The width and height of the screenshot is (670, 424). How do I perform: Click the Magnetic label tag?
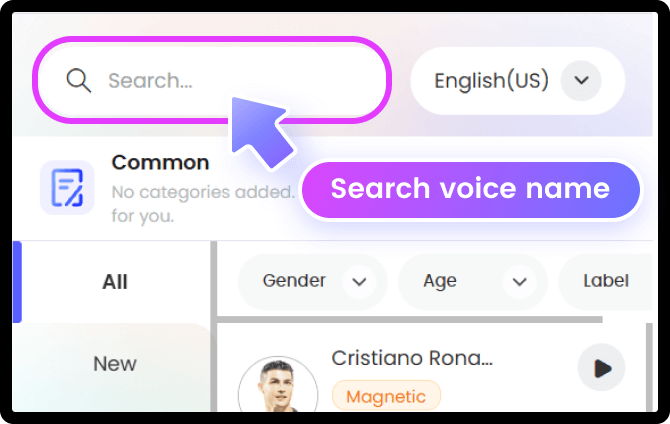[x=386, y=397]
